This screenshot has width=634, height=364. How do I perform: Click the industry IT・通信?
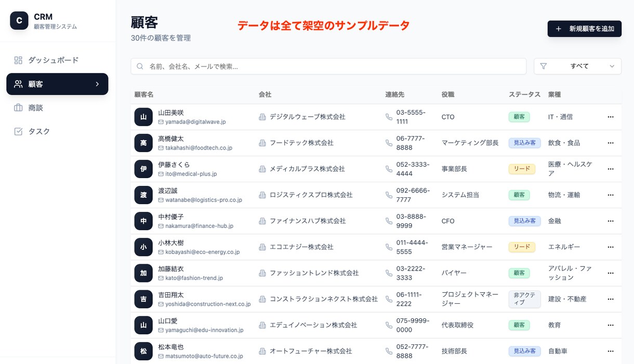560,117
